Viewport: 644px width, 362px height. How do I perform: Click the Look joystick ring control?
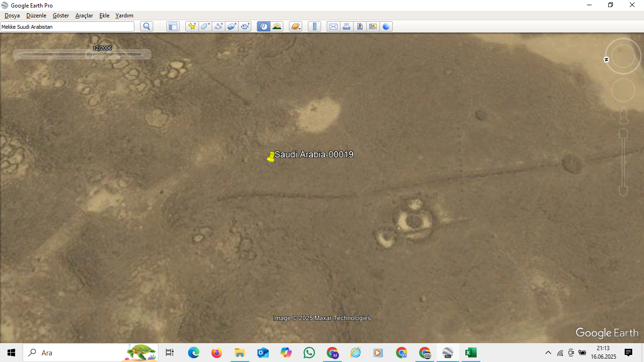coord(623,56)
